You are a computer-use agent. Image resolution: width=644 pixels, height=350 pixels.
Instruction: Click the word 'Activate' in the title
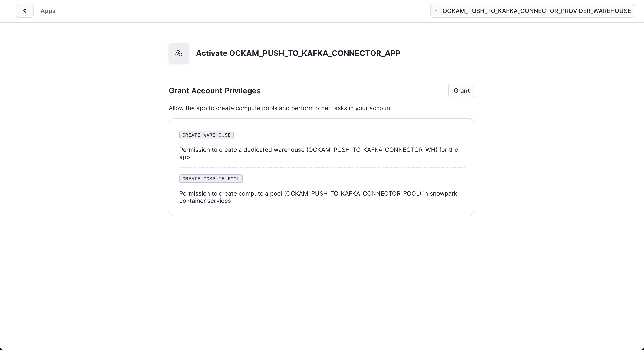pos(211,53)
